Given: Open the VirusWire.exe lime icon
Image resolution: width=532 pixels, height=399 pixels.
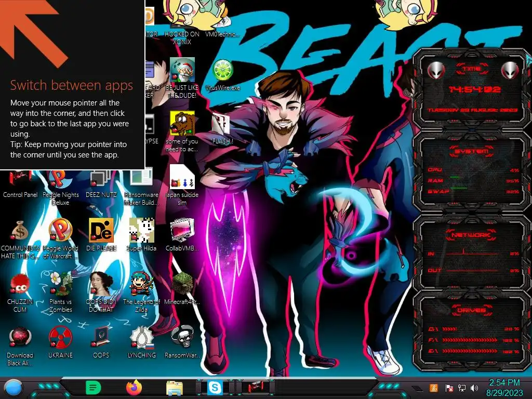Looking at the screenshot, I should (x=222, y=75).
